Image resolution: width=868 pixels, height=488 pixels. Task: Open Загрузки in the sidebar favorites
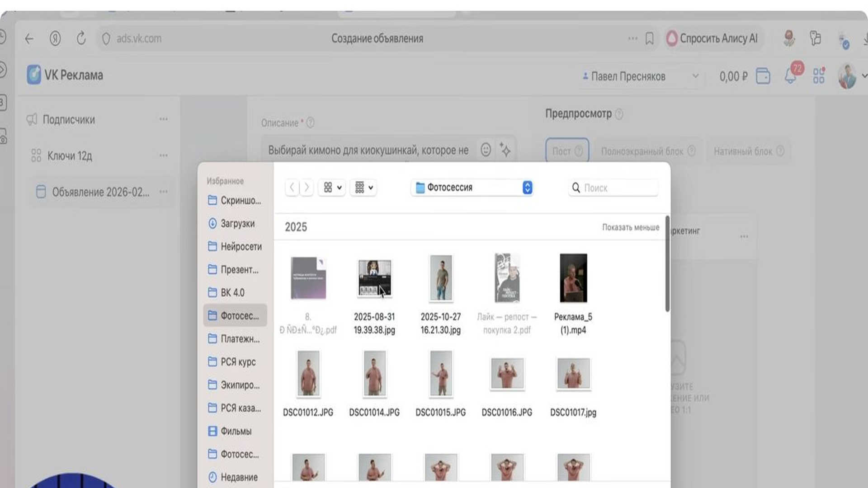(x=235, y=223)
